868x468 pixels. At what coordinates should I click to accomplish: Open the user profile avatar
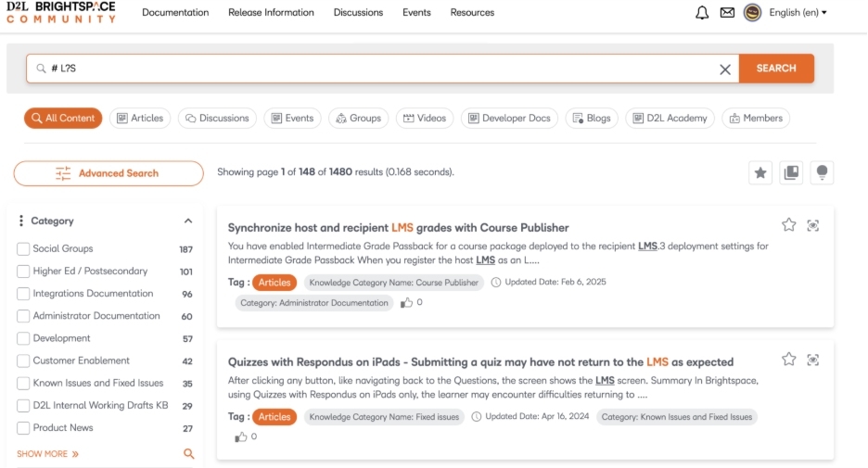point(752,12)
